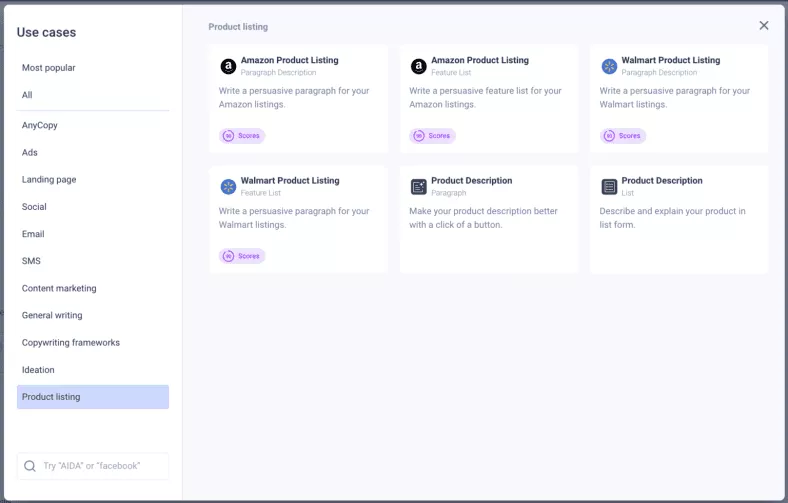Open Amazon Product Listing Paragraph Description title
The image size is (788, 503).
click(x=289, y=60)
